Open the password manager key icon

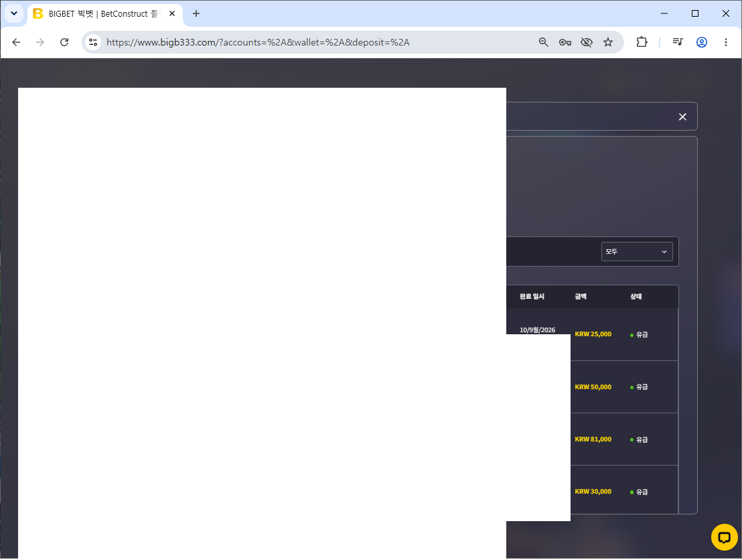565,42
